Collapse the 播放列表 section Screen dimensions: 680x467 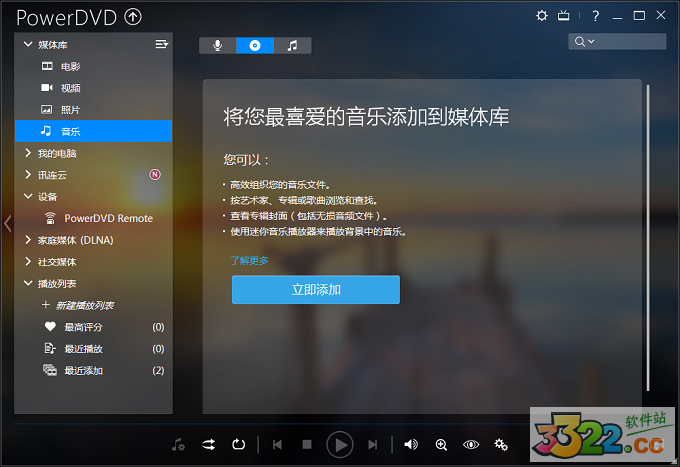coord(28,283)
